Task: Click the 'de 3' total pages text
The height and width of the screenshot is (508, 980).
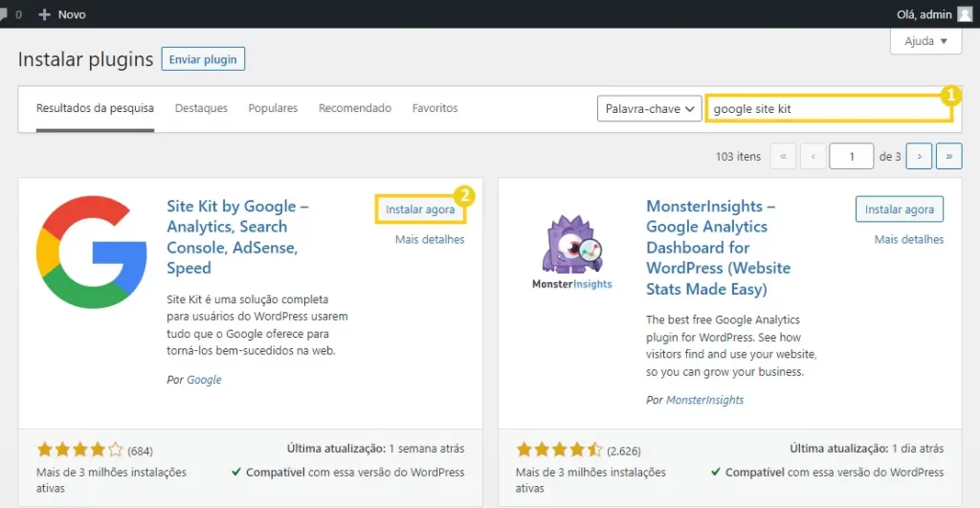Action: (x=890, y=156)
